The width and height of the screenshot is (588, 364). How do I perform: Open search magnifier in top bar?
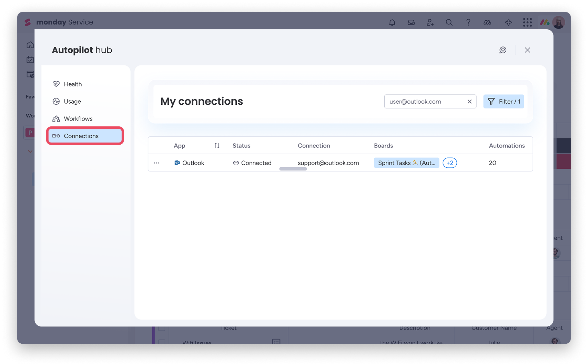click(x=449, y=22)
